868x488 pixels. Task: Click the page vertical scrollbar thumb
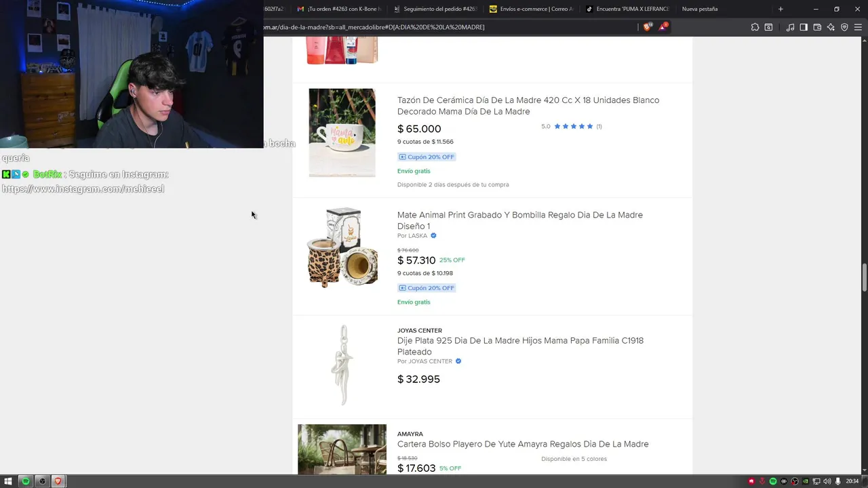click(x=864, y=277)
